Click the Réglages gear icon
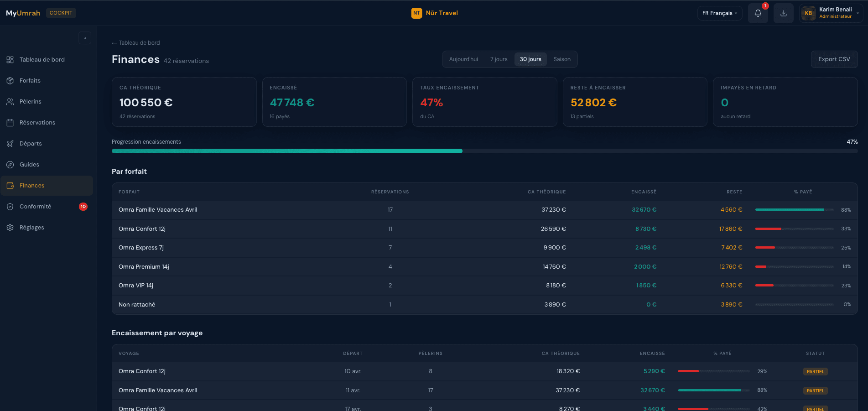This screenshot has height=411, width=868. [10, 228]
